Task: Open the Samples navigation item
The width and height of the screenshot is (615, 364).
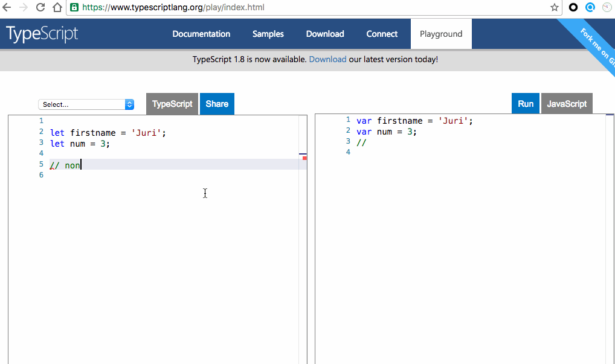Action: (x=268, y=34)
